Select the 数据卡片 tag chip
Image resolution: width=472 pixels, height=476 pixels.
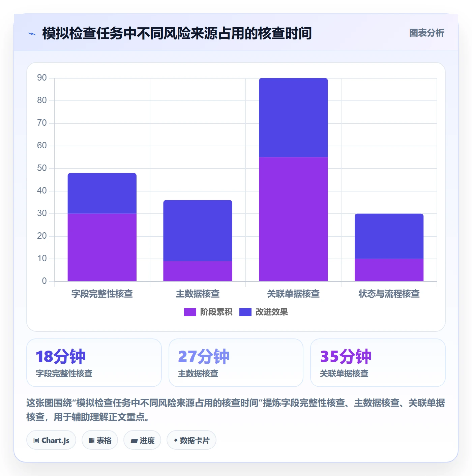191,440
